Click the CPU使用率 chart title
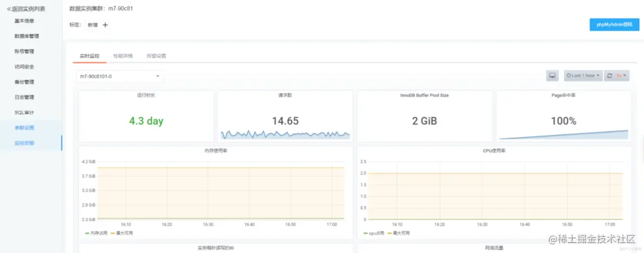This screenshot has width=644, height=253. coord(494,151)
